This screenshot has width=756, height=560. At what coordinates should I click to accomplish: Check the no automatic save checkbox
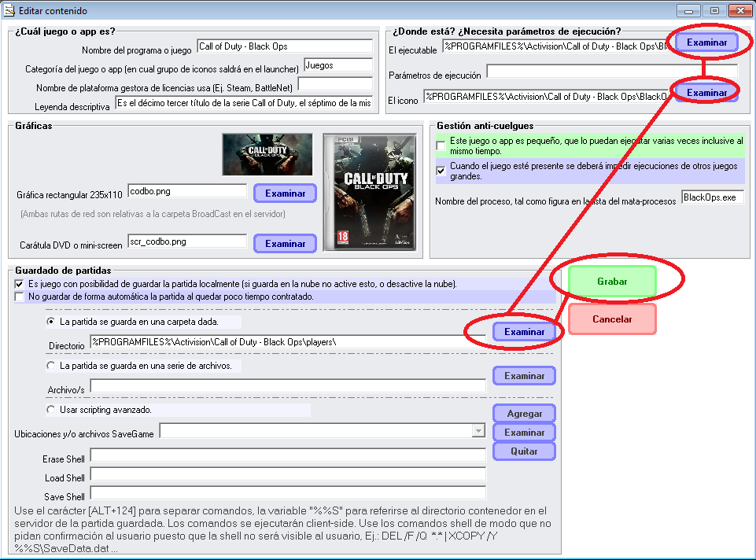(20, 297)
